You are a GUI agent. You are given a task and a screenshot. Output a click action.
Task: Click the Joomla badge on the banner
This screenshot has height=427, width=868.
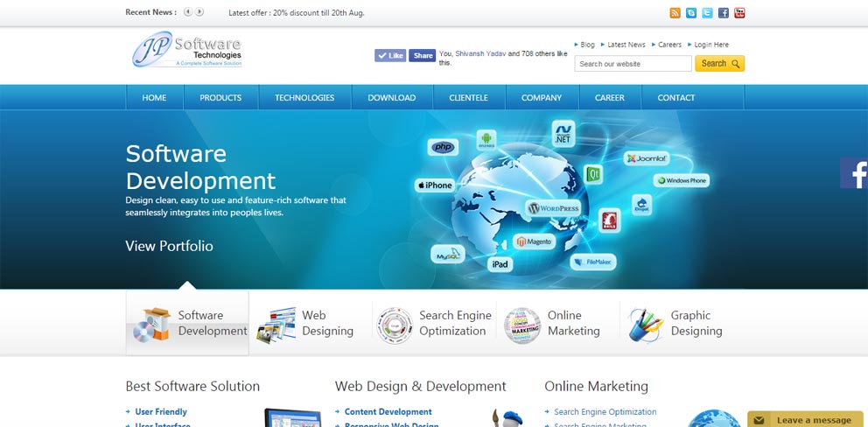coord(647,158)
